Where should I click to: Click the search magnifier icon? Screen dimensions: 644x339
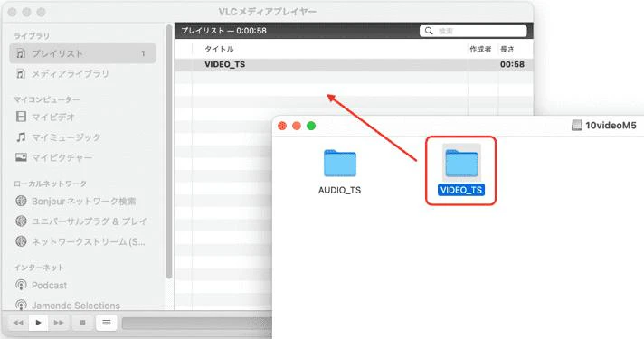click(429, 31)
